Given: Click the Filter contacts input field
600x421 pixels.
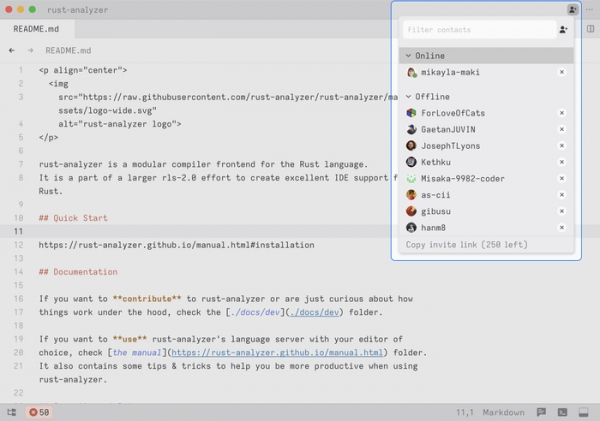Looking at the screenshot, I should pyautogui.click(x=478, y=30).
